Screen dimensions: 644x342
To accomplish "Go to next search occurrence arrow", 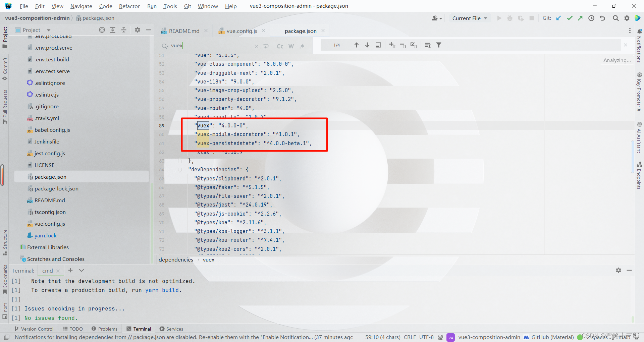I will [367, 45].
